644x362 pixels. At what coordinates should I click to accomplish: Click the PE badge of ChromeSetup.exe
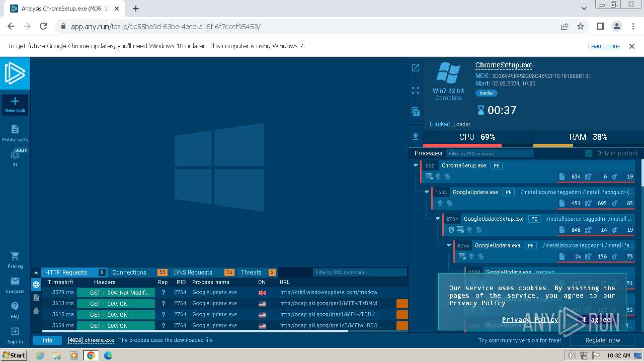point(496,165)
